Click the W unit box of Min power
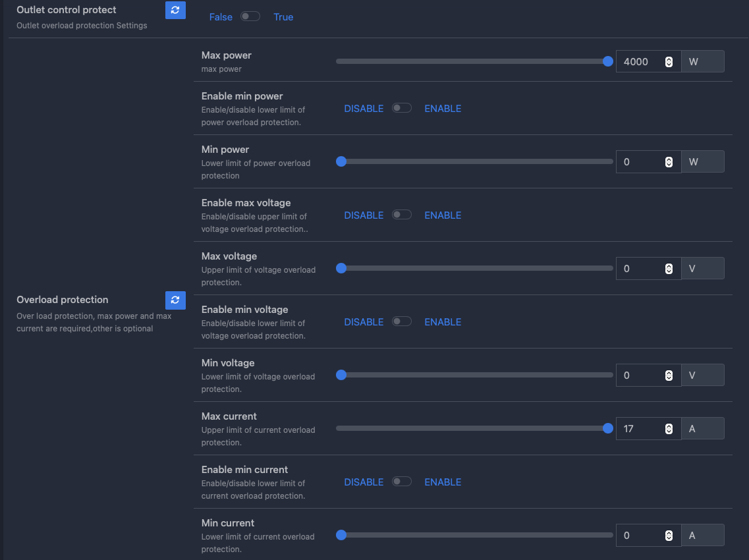The image size is (749, 560). tap(703, 161)
